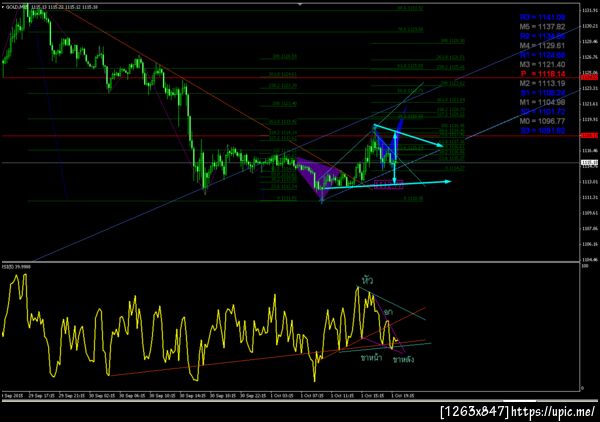600x422 pixels.
Task: Click the 1 Oct 03:15 time axis label
Action: pos(282,396)
